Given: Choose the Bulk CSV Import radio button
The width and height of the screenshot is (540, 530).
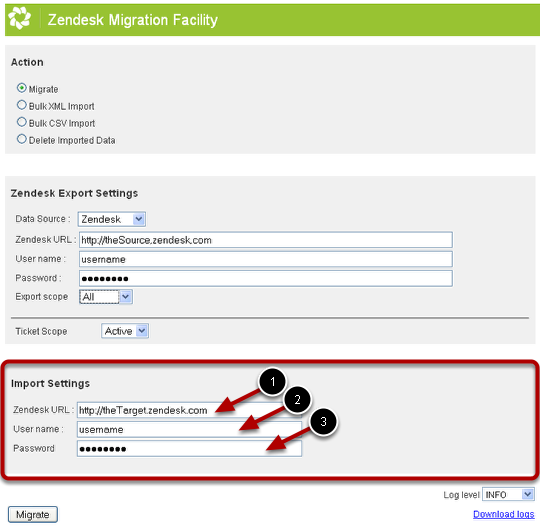Looking at the screenshot, I should point(21,122).
